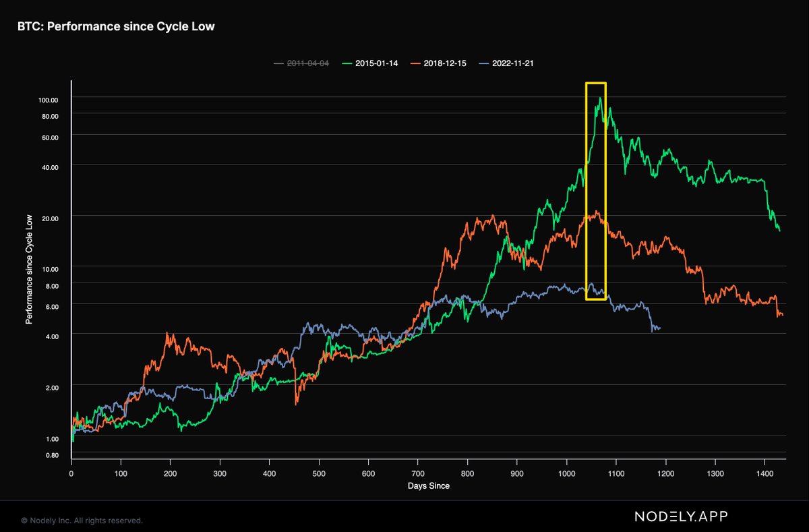
Task: Click the NODELY.APP logo
Action: 681,516
